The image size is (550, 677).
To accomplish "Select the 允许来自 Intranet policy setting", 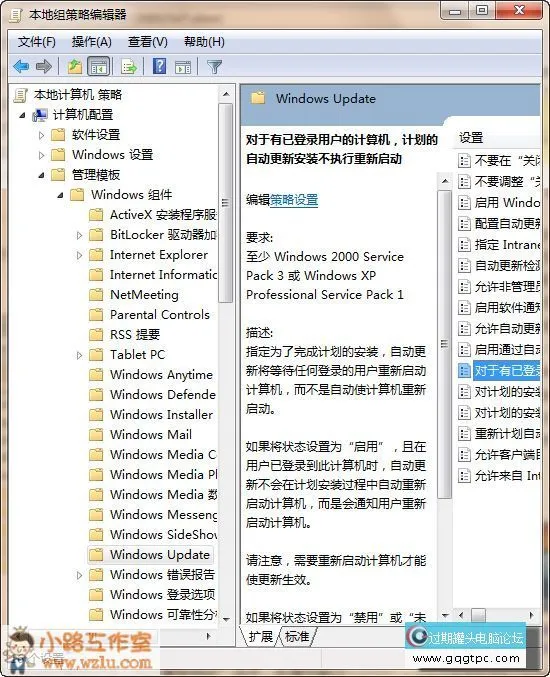I will [499, 476].
